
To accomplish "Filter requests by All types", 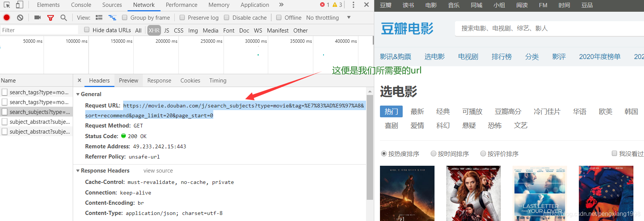I will (x=138, y=30).
